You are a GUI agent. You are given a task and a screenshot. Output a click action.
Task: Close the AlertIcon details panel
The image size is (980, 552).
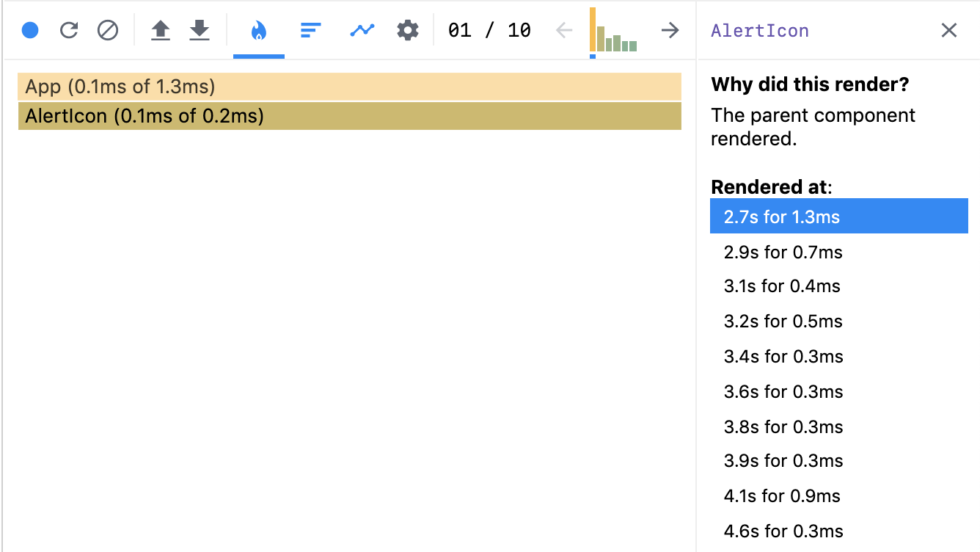tap(948, 30)
